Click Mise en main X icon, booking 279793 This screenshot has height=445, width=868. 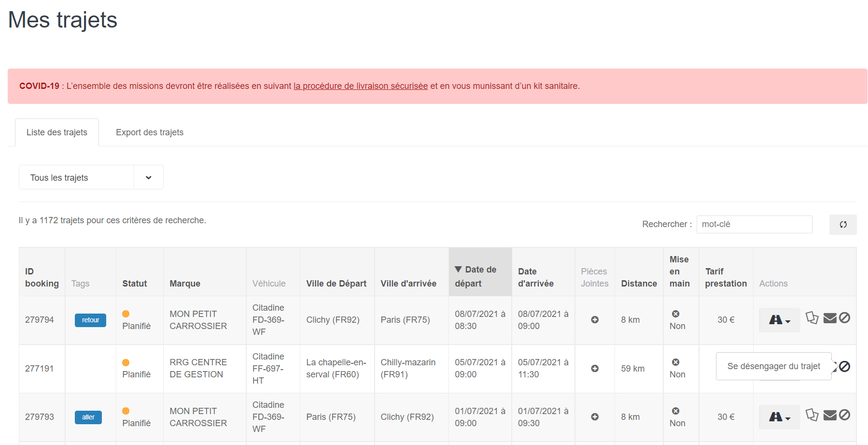[675, 411]
